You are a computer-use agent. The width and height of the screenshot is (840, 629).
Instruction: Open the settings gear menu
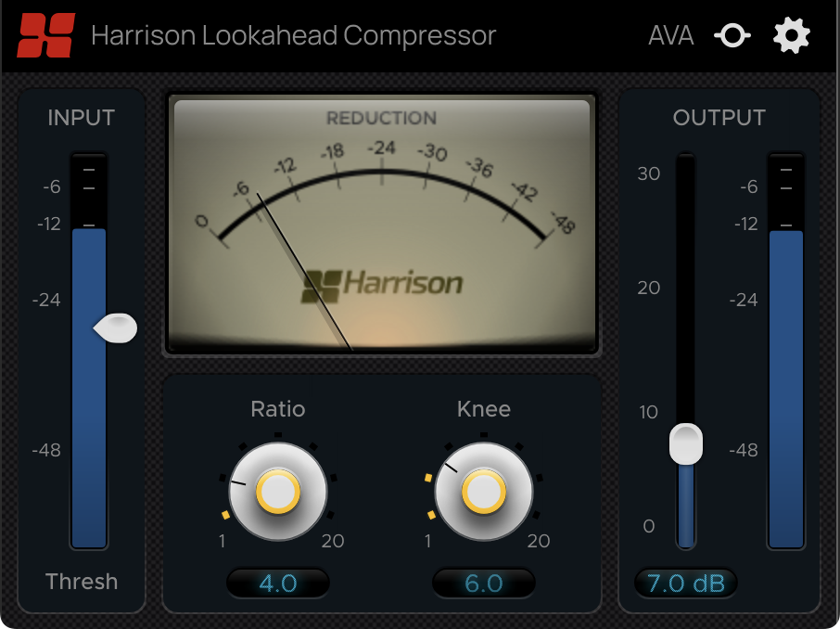[791, 35]
